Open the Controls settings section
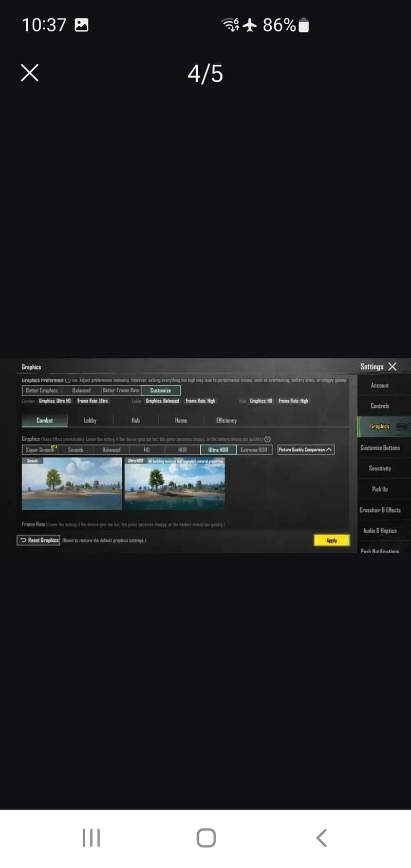411x868 pixels. (x=380, y=406)
